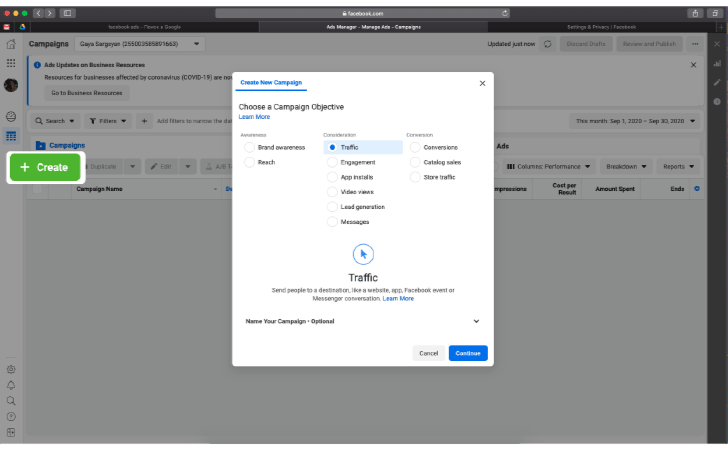Viewport: 728px width, 450px height.
Task: Open the all tools grid icon
Action: point(11,63)
